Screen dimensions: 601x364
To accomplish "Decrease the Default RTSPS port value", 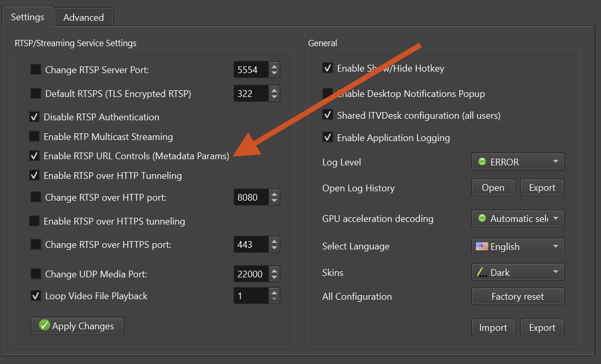I will [x=274, y=97].
